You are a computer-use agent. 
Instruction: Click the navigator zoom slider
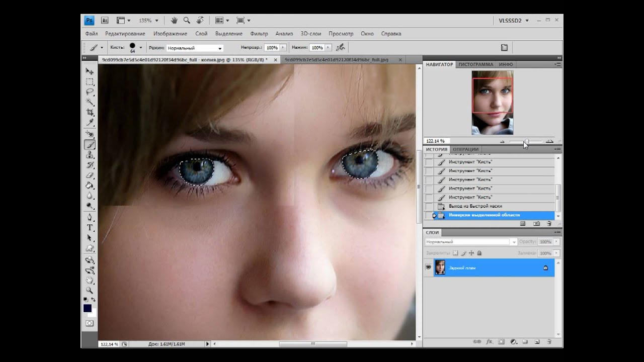pos(526,141)
